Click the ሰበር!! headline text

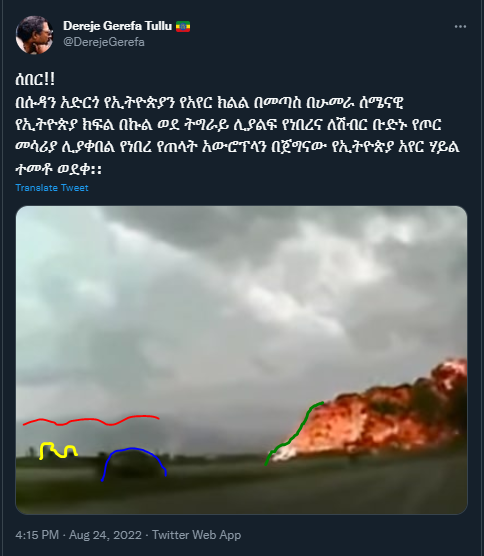(35, 79)
